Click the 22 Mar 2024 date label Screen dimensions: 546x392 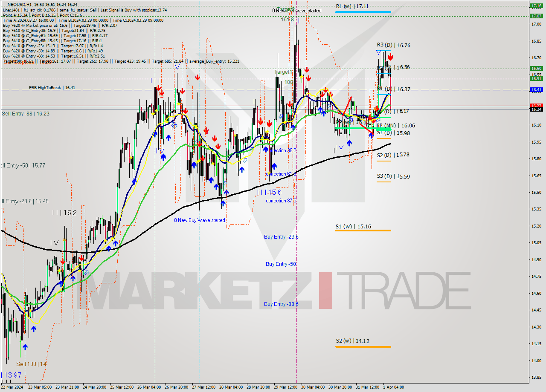pos(13,387)
